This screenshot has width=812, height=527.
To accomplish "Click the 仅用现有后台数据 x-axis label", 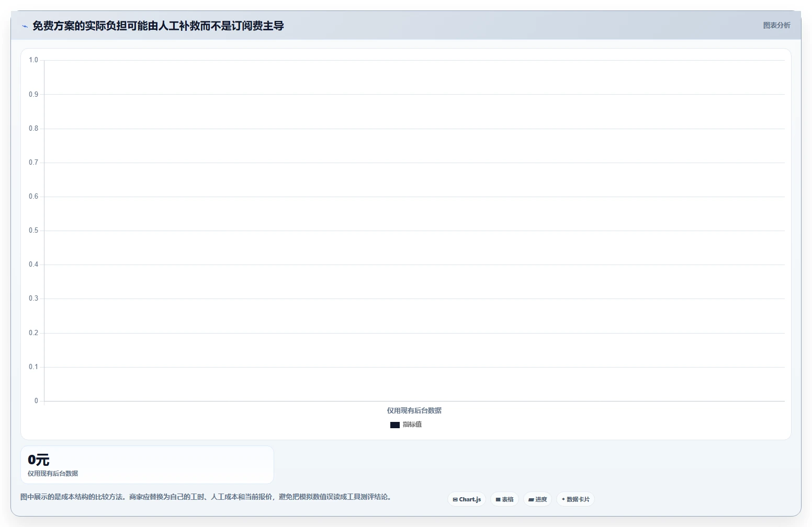I will (x=414, y=410).
